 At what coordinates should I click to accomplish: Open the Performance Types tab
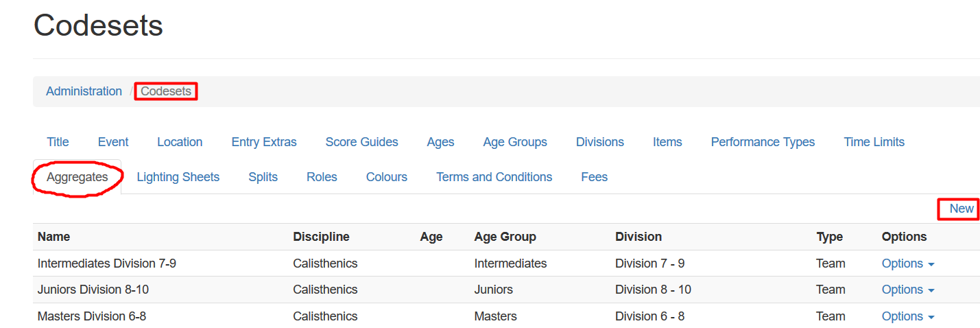click(x=763, y=142)
